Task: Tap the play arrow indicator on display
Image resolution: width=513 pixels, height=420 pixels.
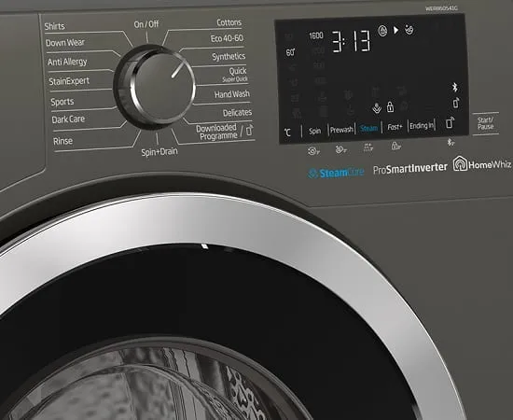Action: click(x=395, y=30)
